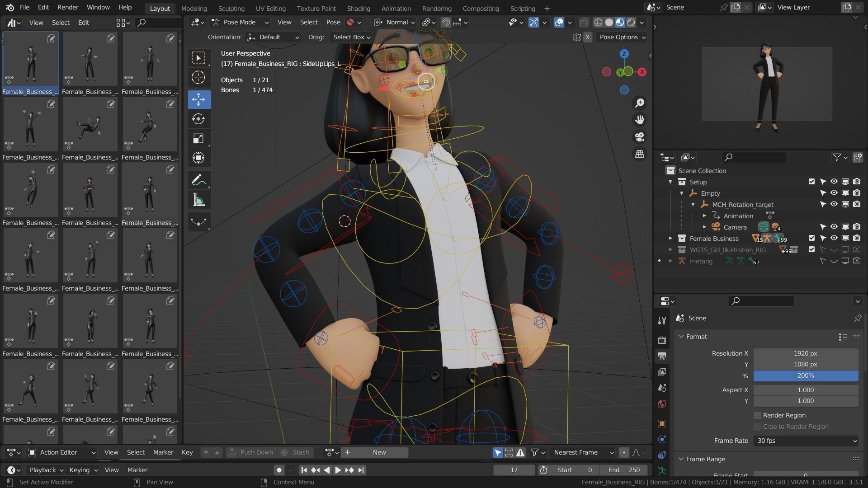
Task: Open the Output properties tab
Action: pos(662,356)
